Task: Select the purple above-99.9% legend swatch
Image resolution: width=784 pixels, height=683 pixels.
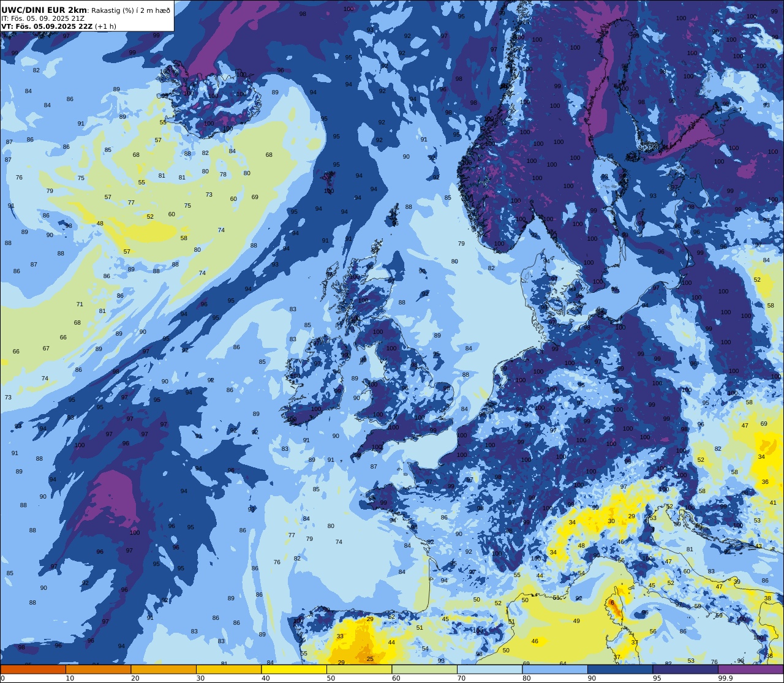Action: point(751,670)
